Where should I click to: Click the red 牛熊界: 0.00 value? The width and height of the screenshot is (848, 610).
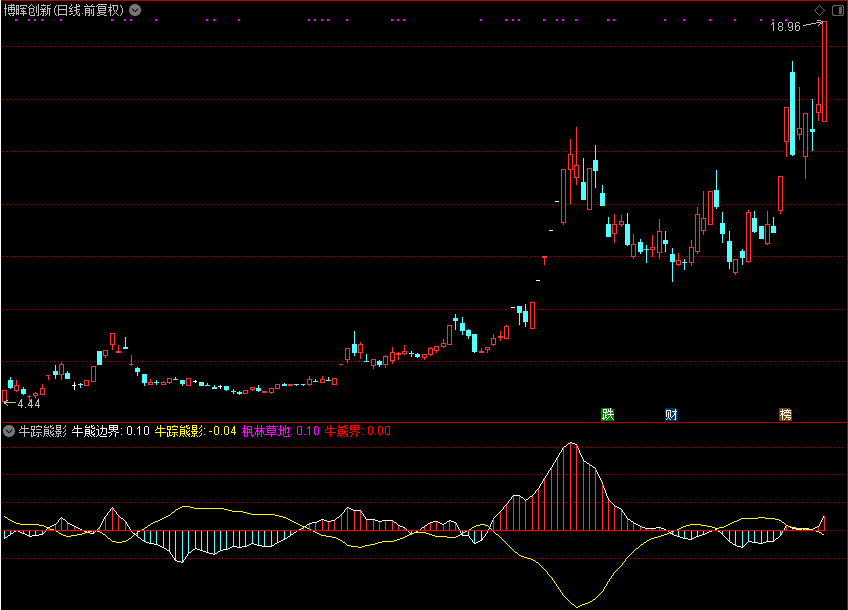pyautogui.click(x=357, y=431)
